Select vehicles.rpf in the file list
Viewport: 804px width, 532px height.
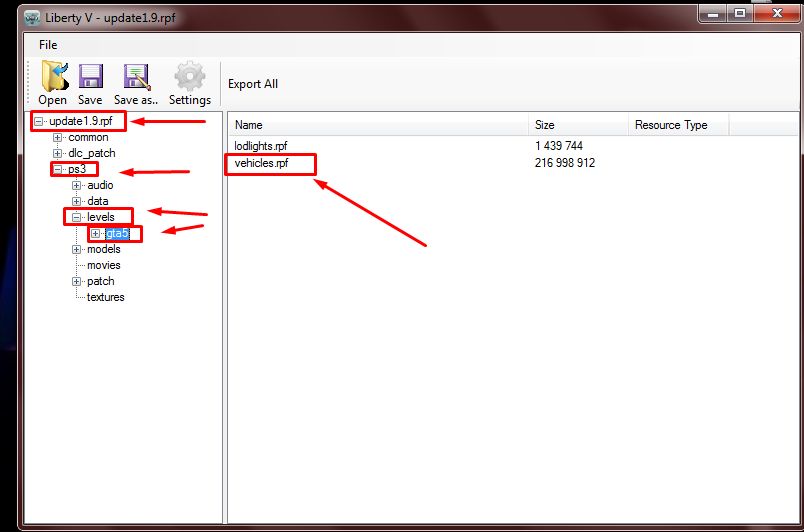click(x=261, y=163)
